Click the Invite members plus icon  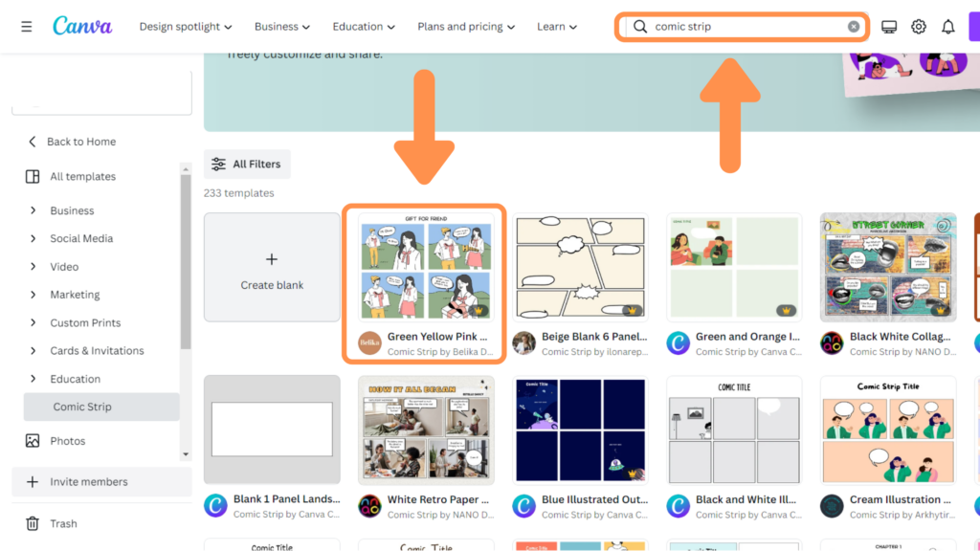(x=33, y=482)
